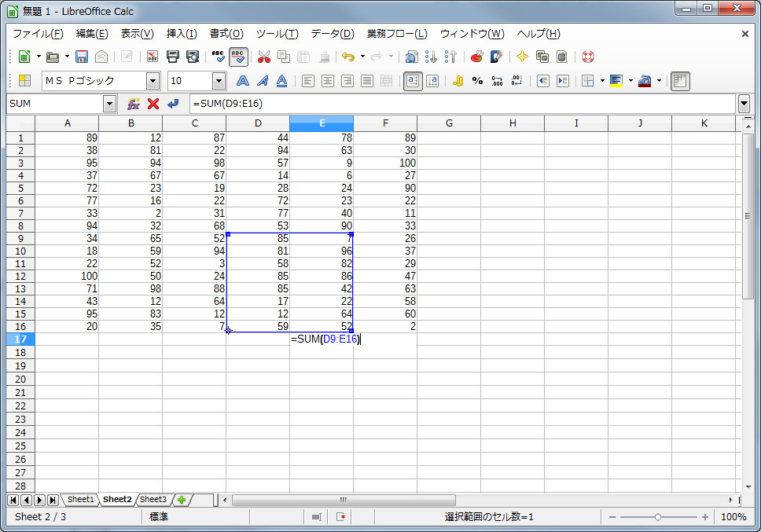Click the Open file folder icon

53,57
